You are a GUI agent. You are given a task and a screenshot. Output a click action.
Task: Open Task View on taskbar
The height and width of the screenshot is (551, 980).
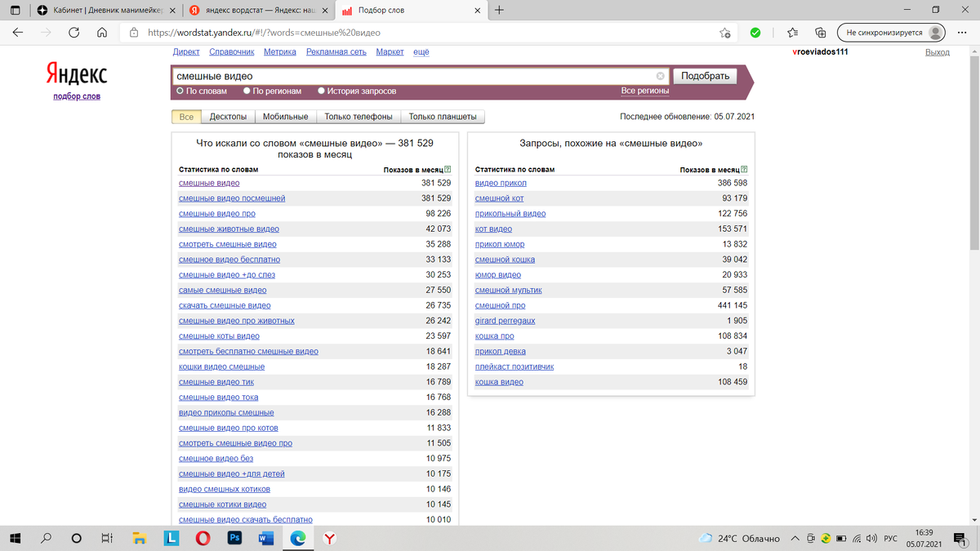click(106, 539)
